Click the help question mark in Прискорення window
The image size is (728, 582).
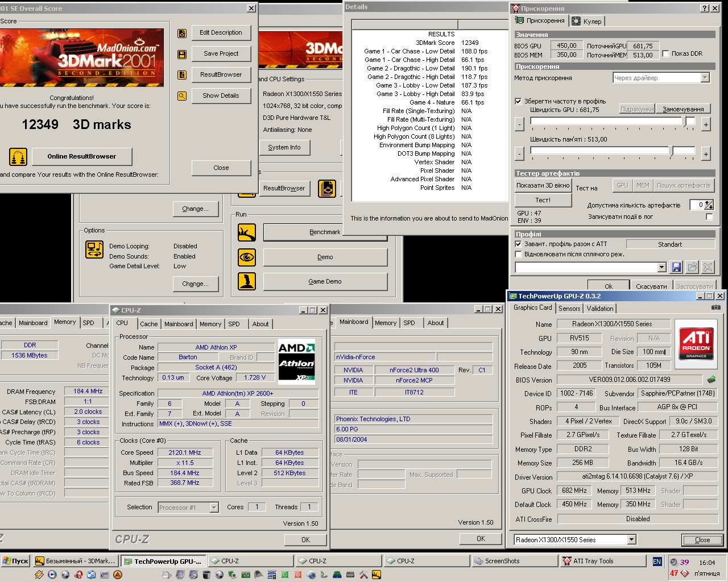coord(705,9)
